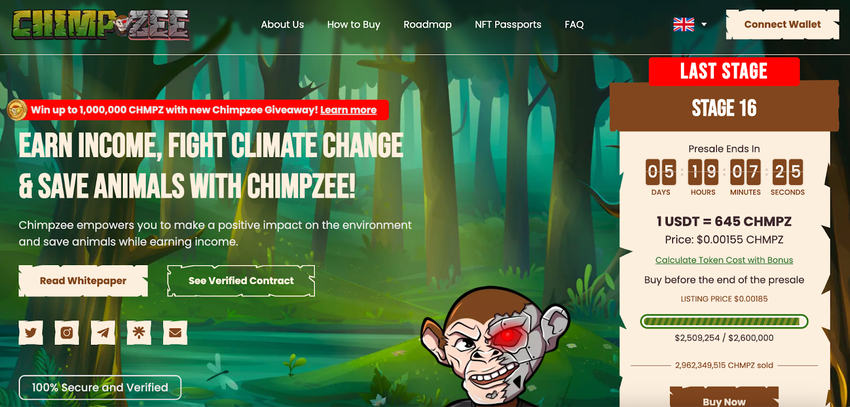The height and width of the screenshot is (407, 850).
Task: Open the Instagram social icon
Action: coord(67,333)
